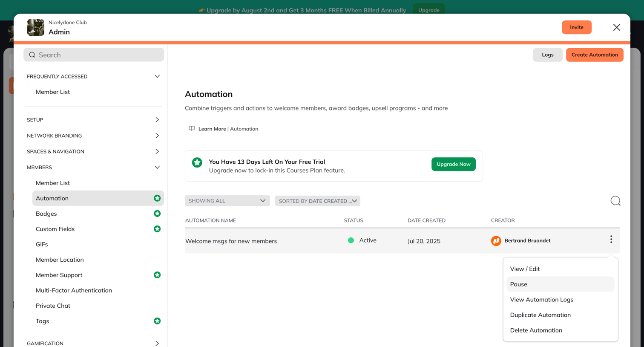Collapse the Frequently Accessed section
The image size is (644, 347).
tap(157, 76)
